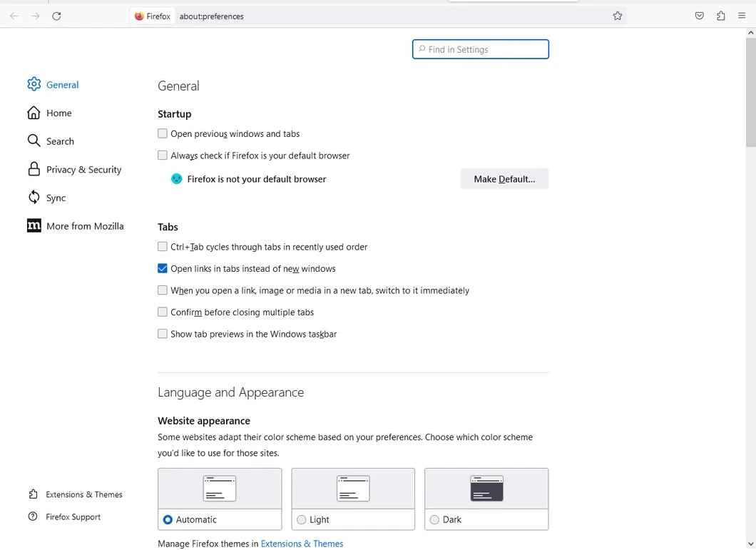Viewport: 756px width, 550px height.
Task: Bookmark this page with star icon
Action: click(x=617, y=16)
